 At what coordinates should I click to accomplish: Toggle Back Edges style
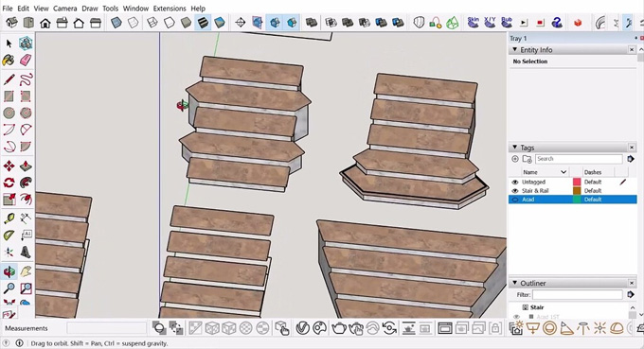click(x=134, y=23)
